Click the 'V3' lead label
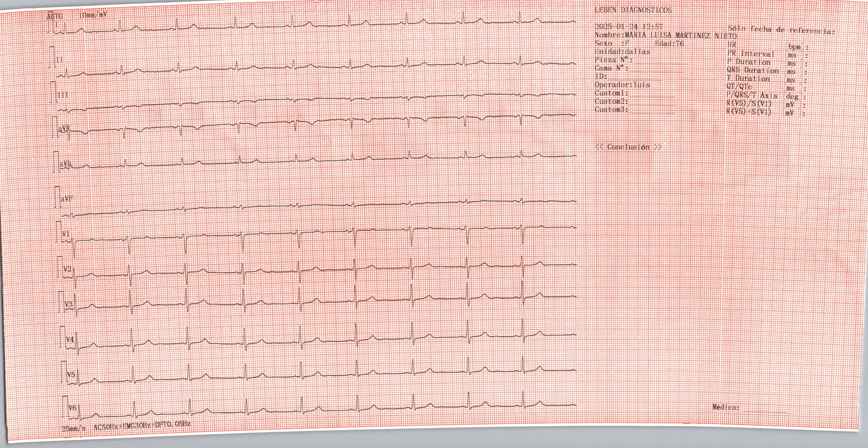 pyautogui.click(x=68, y=304)
